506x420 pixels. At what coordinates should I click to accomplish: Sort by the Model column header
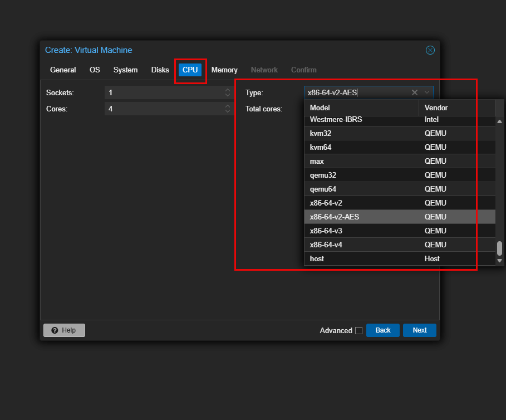pyautogui.click(x=361, y=108)
